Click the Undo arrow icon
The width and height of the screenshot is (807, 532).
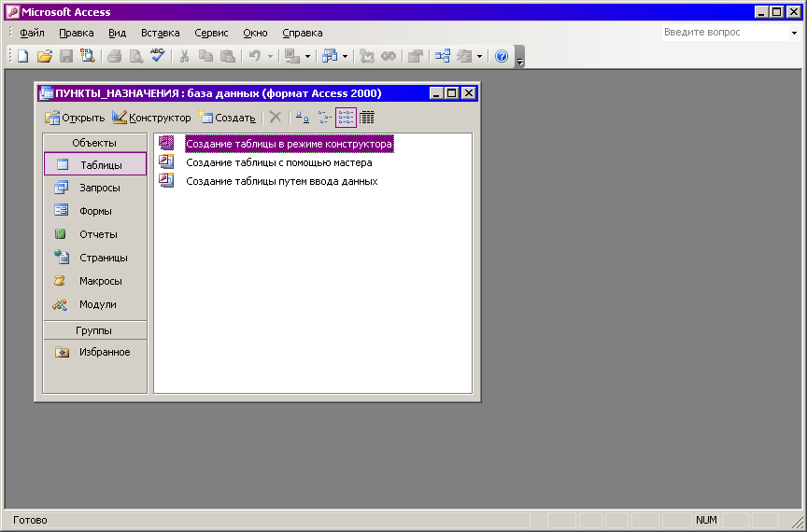pos(255,56)
